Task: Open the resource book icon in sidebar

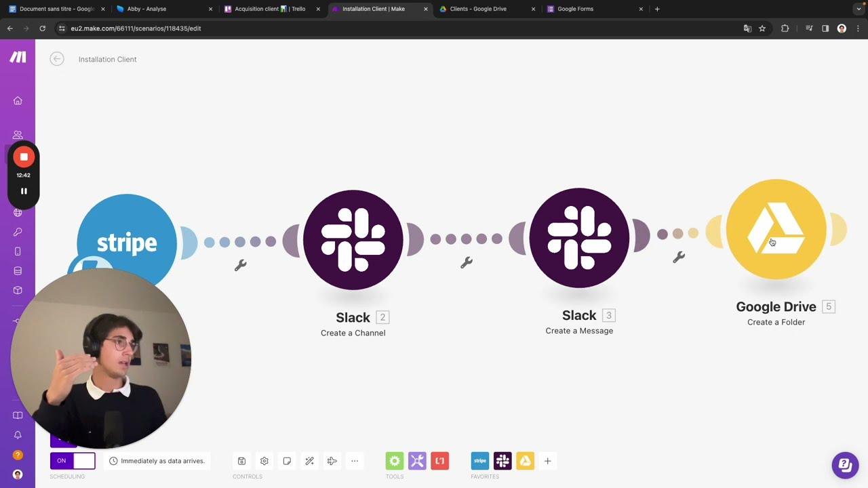Action: (x=18, y=415)
